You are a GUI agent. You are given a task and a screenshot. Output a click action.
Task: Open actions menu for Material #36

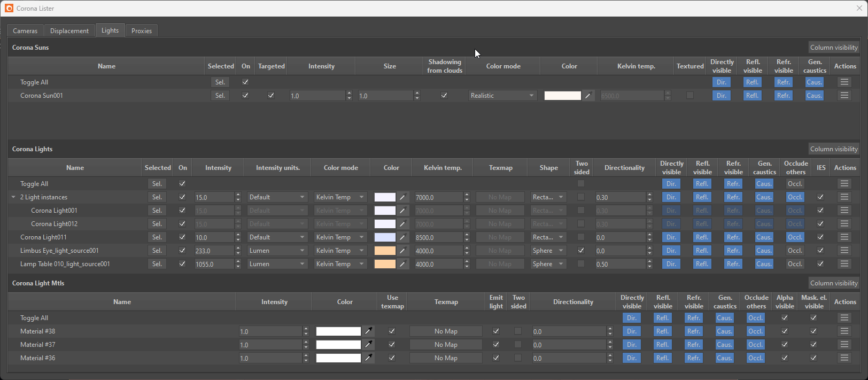tap(844, 358)
